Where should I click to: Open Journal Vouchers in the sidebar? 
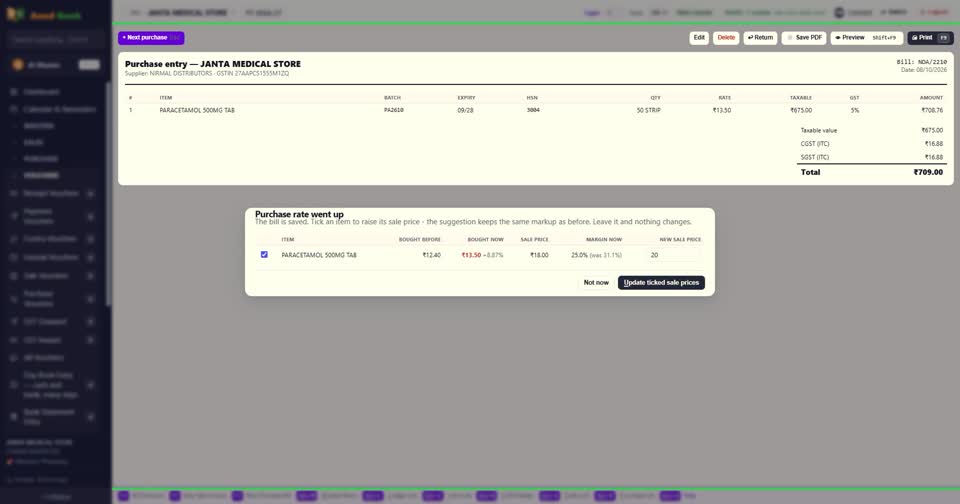click(50, 258)
